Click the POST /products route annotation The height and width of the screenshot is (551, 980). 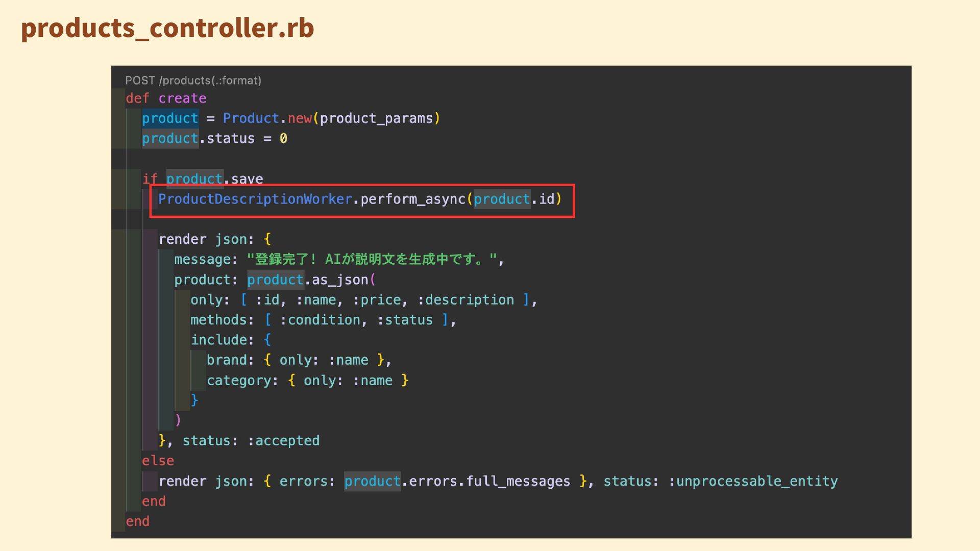click(193, 81)
